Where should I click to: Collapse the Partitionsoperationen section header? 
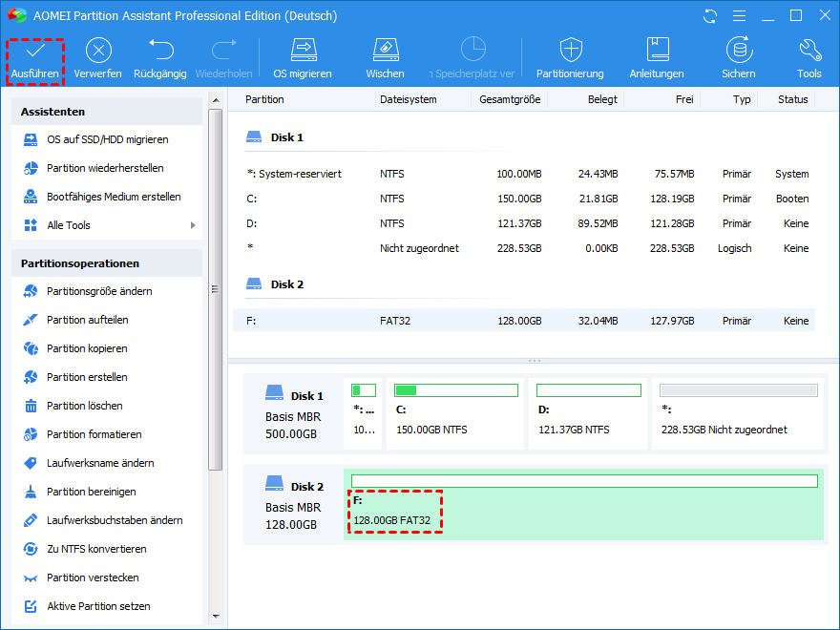[107, 263]
